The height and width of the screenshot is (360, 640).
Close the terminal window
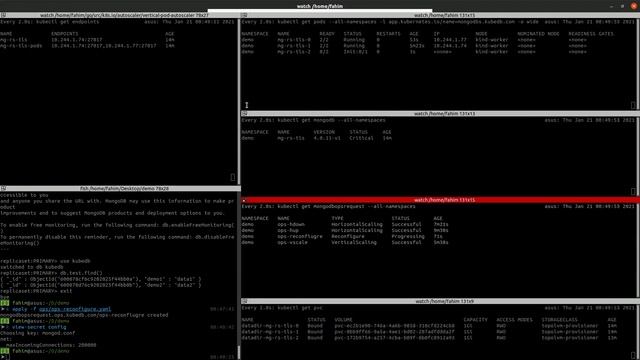pyautogui.click(x=633, y=6)
